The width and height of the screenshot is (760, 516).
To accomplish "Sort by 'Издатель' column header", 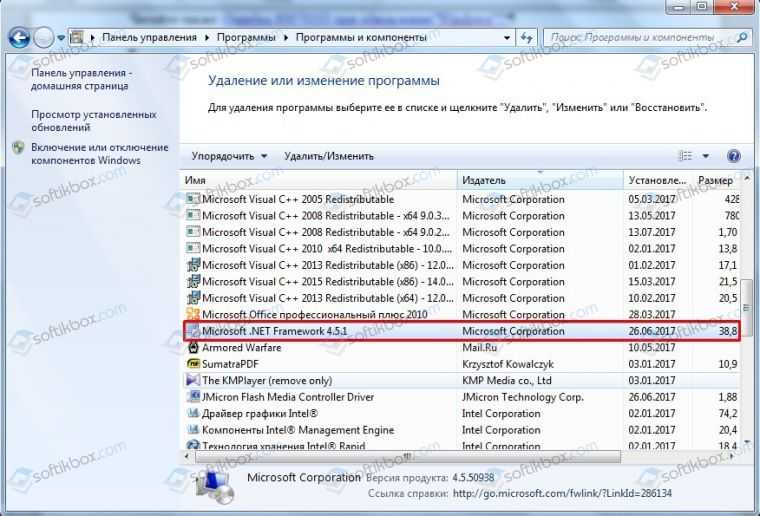I will [540, 180].
